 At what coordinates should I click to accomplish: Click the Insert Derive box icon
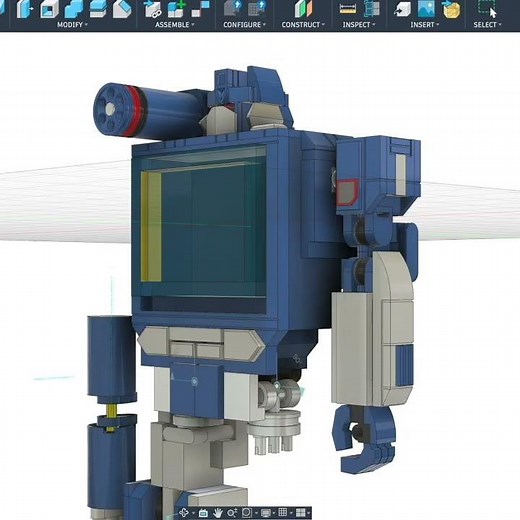pyautogui.click(x=402, y=9)
